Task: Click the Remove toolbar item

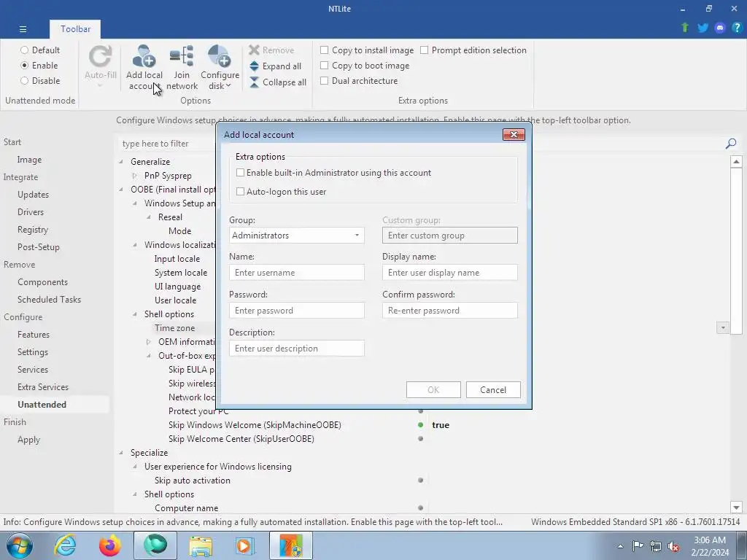Action: 272,50
